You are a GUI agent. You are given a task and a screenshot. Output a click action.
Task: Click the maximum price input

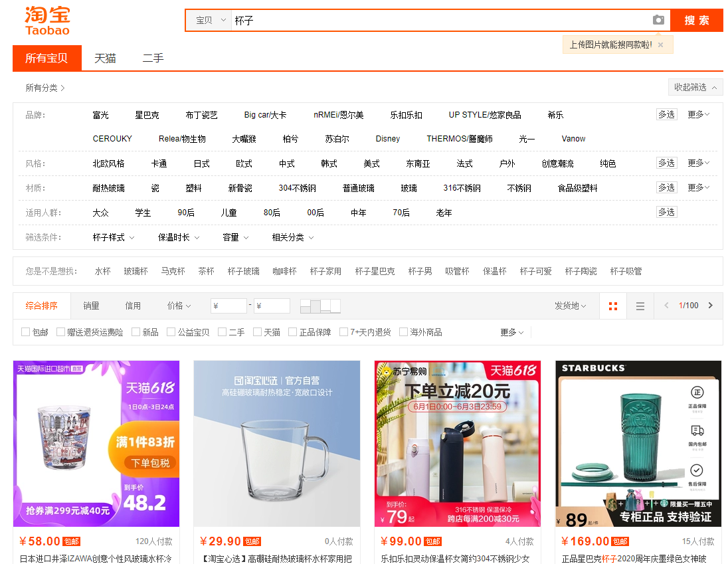[272, 306]
